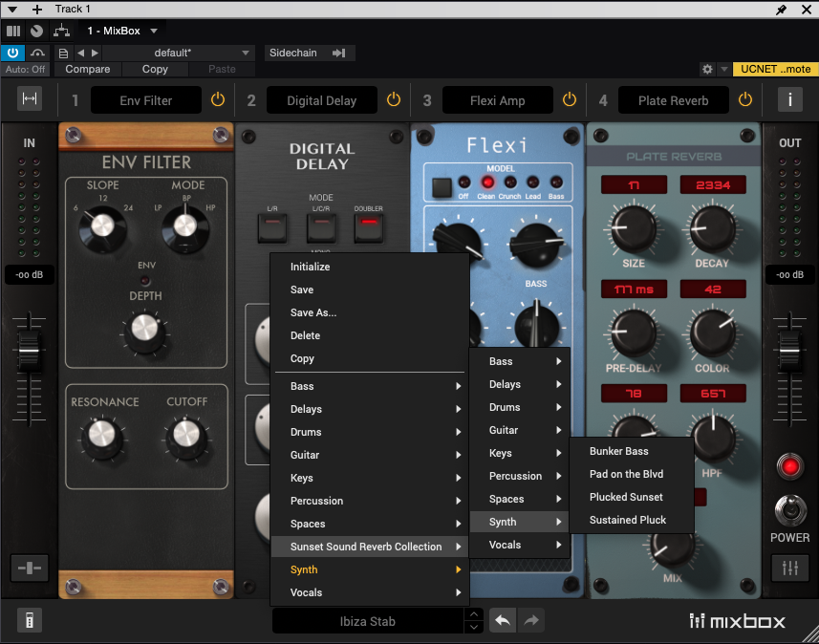The height and width of the screenshot is (644, 819).
Task: Click the Auto: Off automation button
Action: [x=25, y=69]
